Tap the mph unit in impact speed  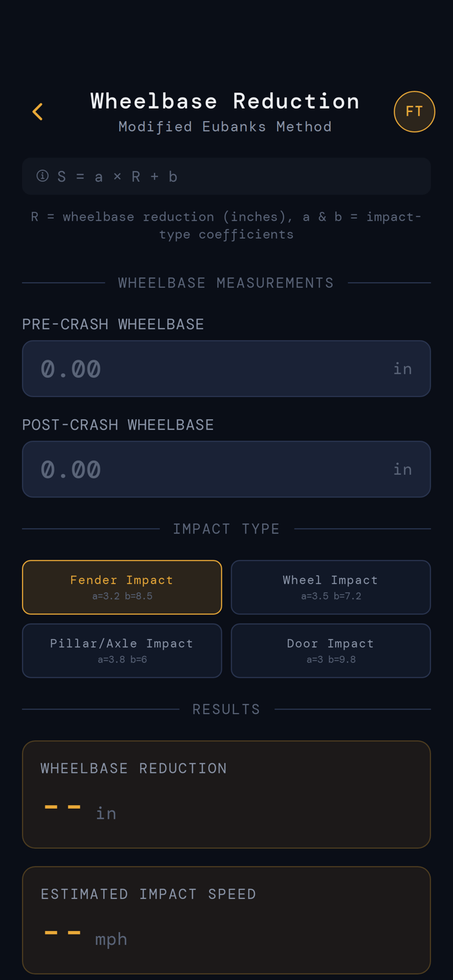[111, 939]
